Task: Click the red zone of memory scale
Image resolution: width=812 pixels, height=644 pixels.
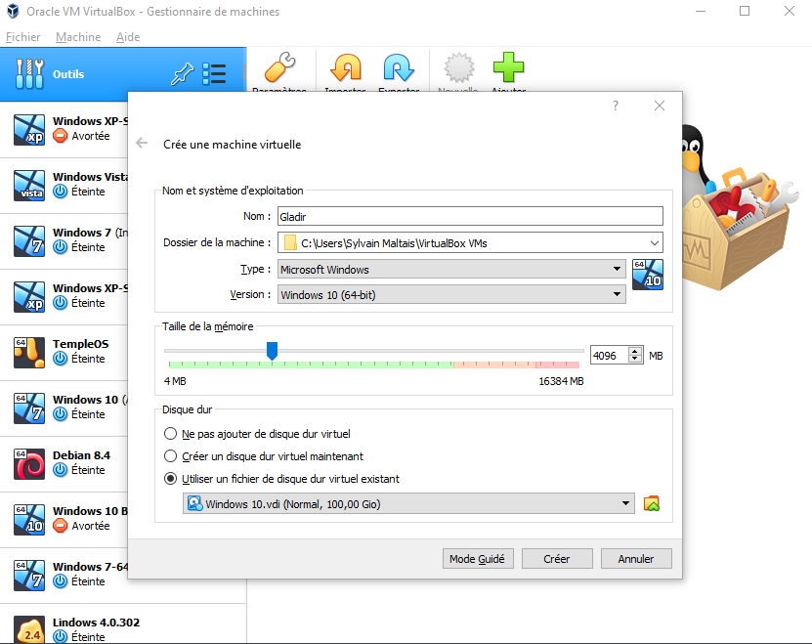Action: click(x=557, y=365)
